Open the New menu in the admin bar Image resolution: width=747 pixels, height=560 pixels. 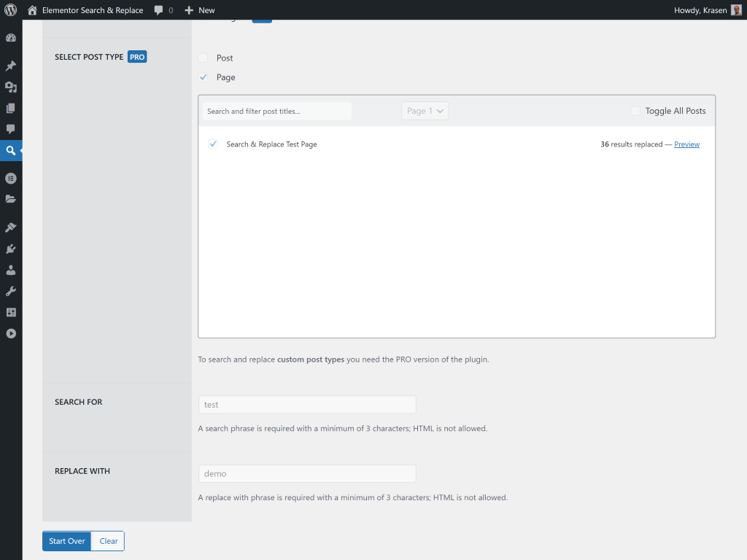[199, 9]
